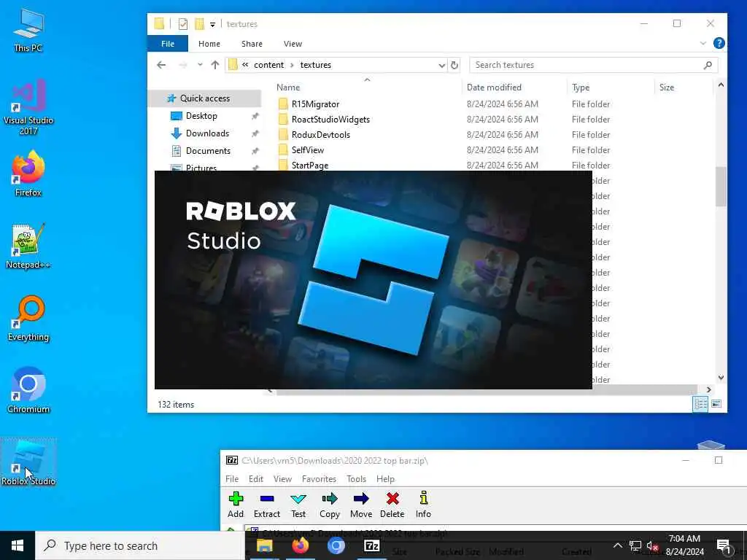The image size is (747, 560).
Task: Switch to 7-Zip on the taskbar
Action: tap(371, 545)
